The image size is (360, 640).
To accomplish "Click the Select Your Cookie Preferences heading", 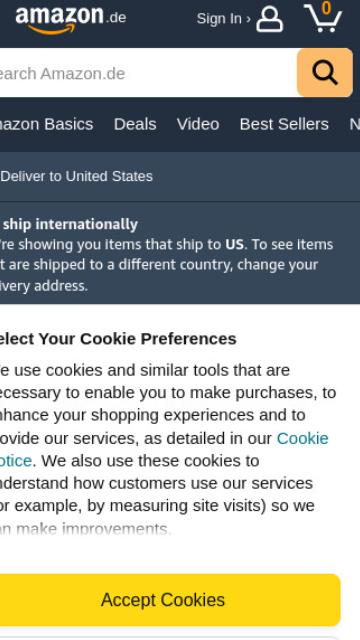I will [118, 339].
